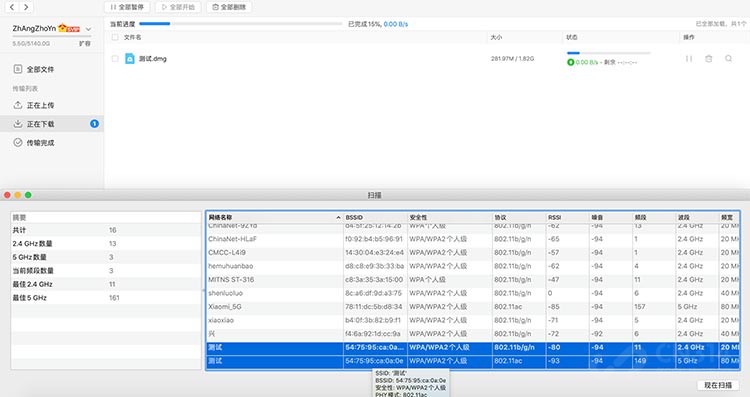Viewport: 750px width, 397px height.
Task: Click the 共计 total row in summary
Action: pyautogui.click(x=106, y=230)
